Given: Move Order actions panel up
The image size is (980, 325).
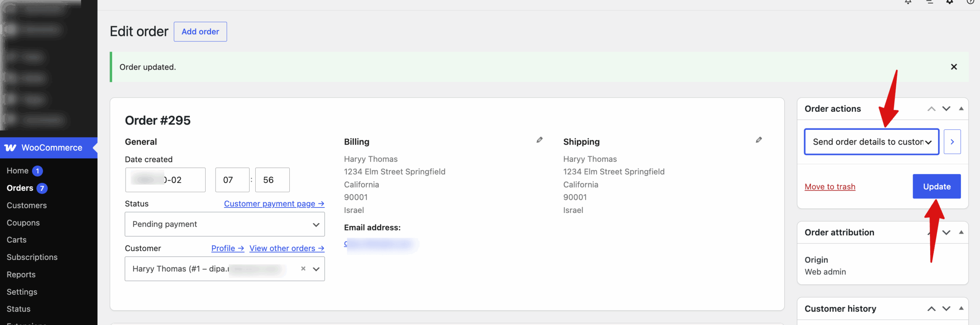Looking at the screenshot, I should click(931, 109).
